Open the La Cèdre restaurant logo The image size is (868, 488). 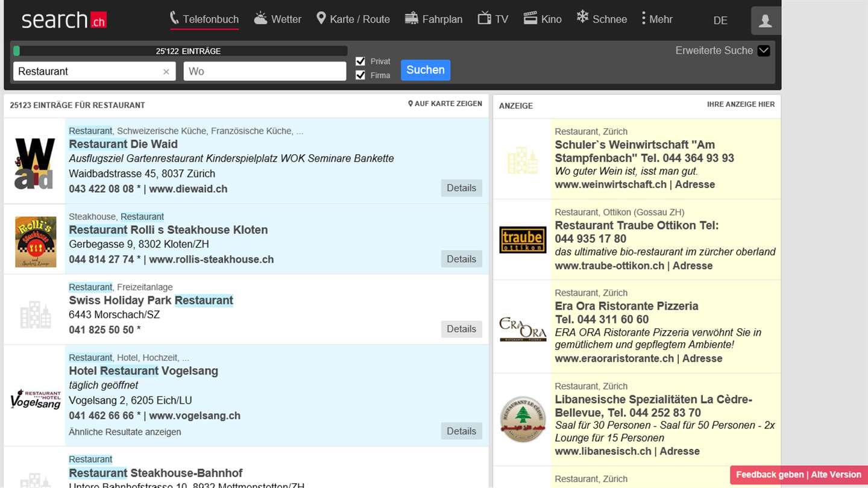tap(523, 419)
